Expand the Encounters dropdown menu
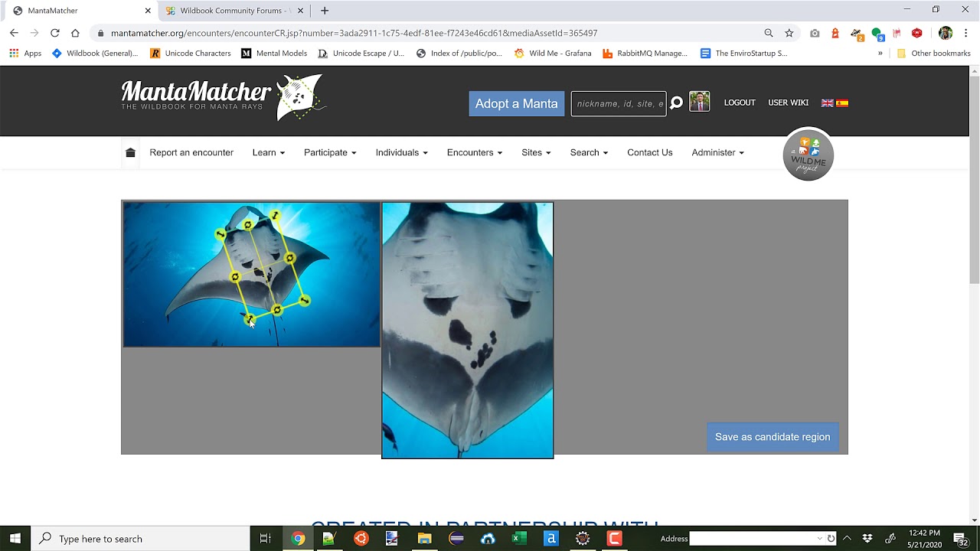980x551 pixels. (x=475, y=152)
